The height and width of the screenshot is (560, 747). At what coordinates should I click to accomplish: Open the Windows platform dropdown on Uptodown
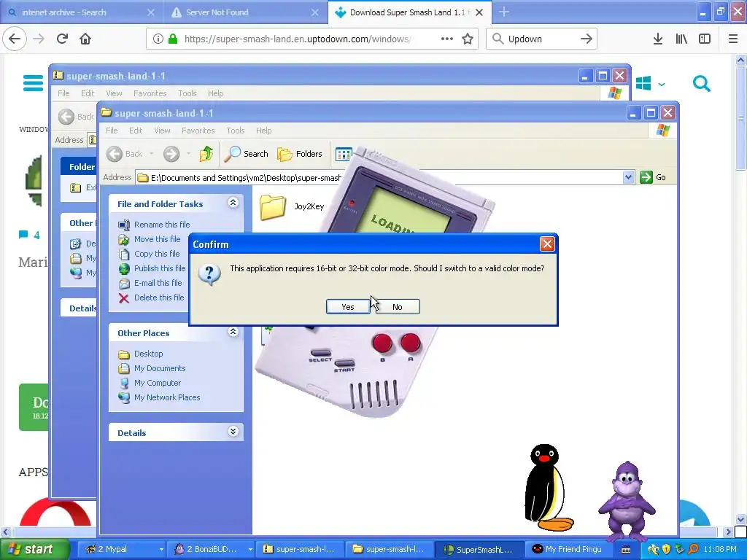coord(650,85)
